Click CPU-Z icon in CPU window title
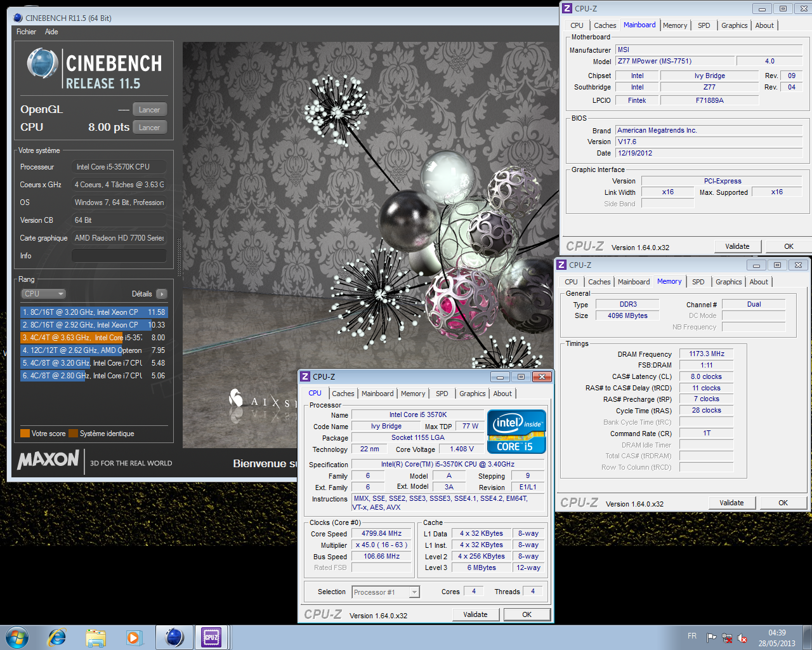The height and width of the screenshot is (650, 812). [x=305, y=376]
